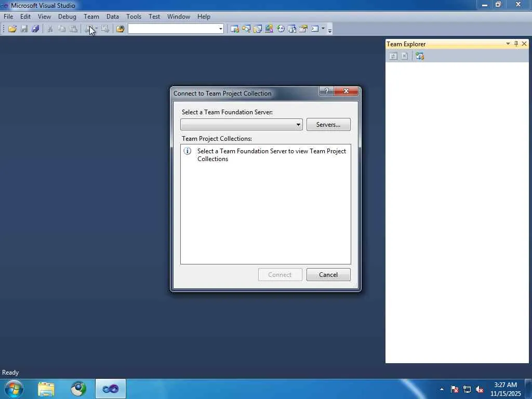Click the Cut scissors icon in toolbar
The height and width of the screenshot is (399, 532).
tap(50, 29)
